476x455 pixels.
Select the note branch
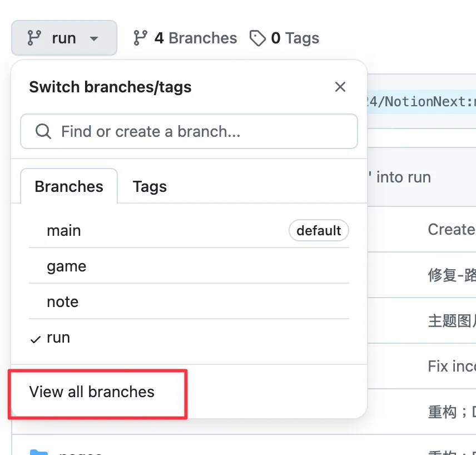pos(189,301)
